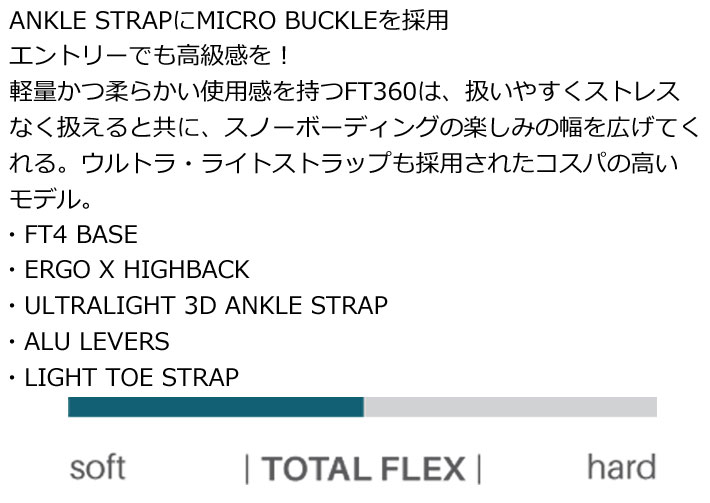Click the vertical bar left of TOTAL FLEX
Viewport: 710px width, 503px height.
pos(247,469)
